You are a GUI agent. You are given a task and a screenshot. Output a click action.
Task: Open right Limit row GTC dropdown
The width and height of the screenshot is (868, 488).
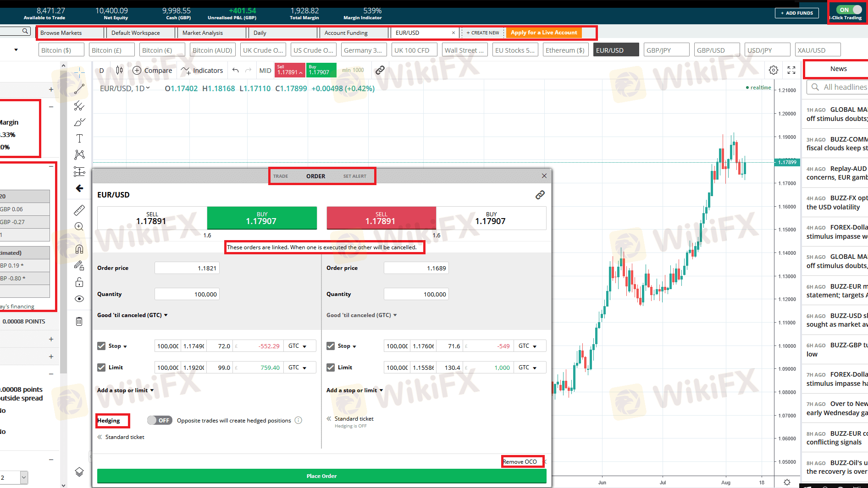(x=530, y=367)
